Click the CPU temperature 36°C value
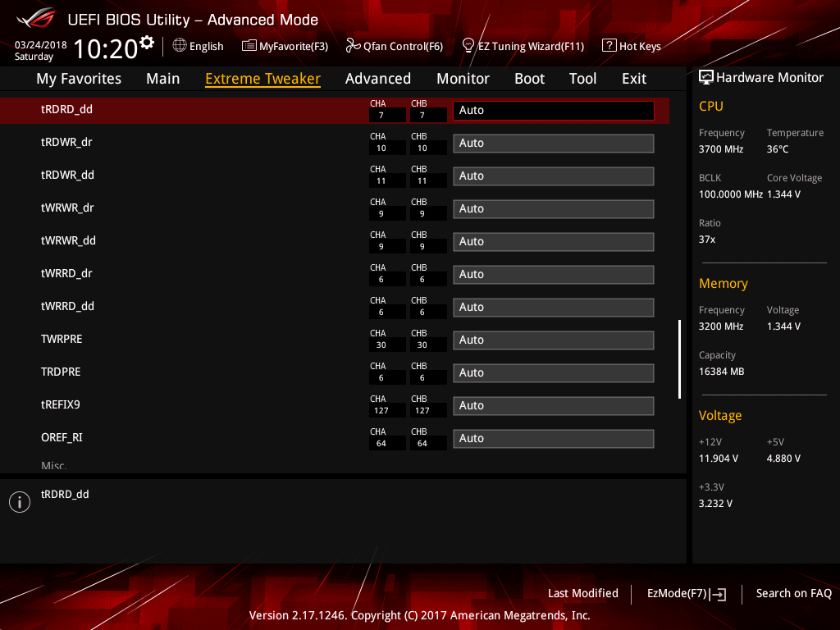Screen dimensions: 840x630 tap(778, 149)
